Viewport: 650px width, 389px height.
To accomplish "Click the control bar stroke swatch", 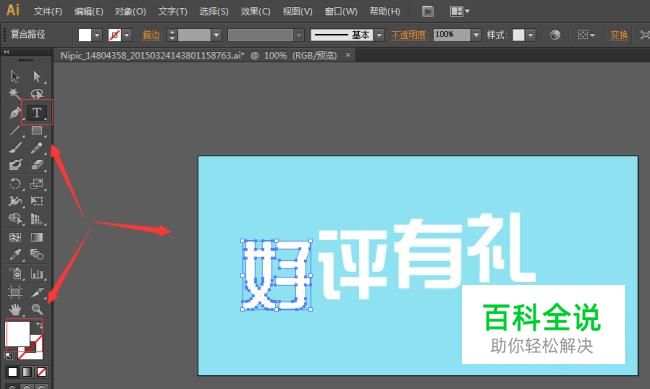I will 115,35.
